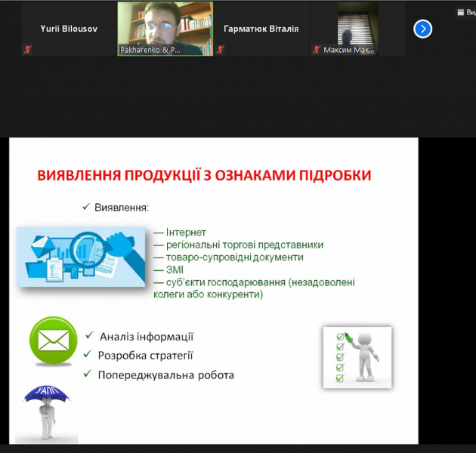Click the blue next-participants arrow button
Viewport: 476px width, 453px height.
423,29
